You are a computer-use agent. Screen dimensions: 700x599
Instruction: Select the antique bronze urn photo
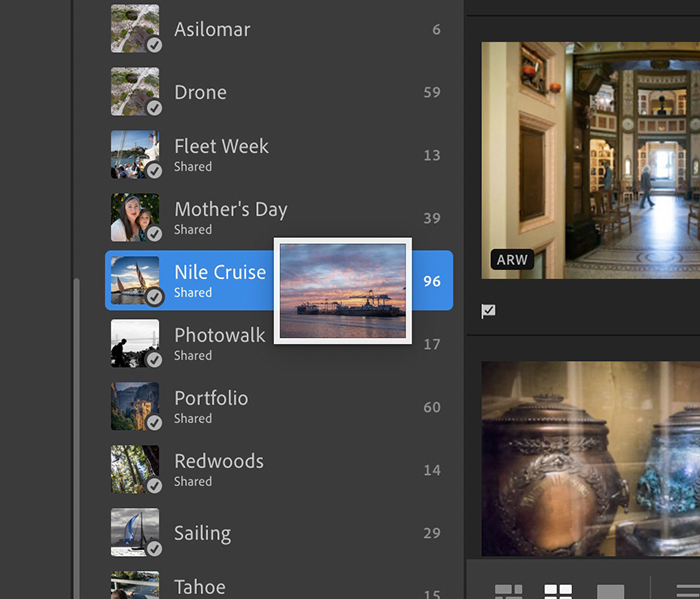(x=591, y=459)
